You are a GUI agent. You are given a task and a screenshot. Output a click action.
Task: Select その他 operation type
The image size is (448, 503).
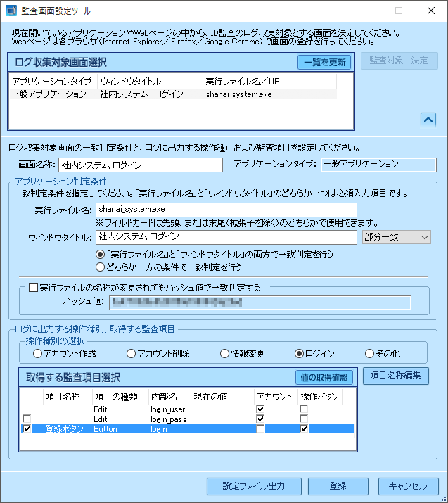[x=369, y=354]
